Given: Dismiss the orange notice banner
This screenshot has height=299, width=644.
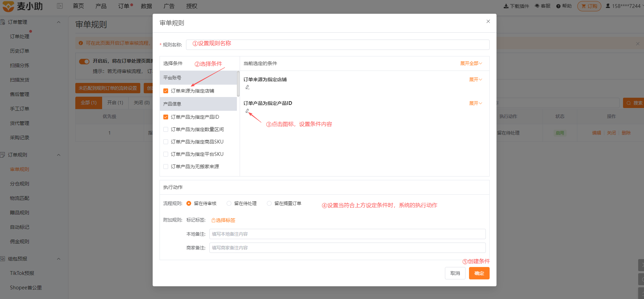Looking at the screenshot, I should (638, 44).
